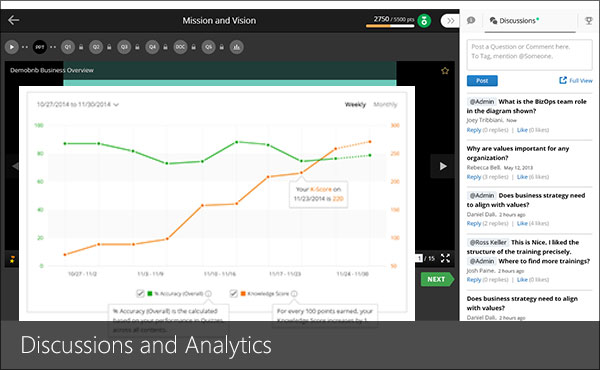Click the points progress bar in the header

pyautogui.click(x=390, y=26)
